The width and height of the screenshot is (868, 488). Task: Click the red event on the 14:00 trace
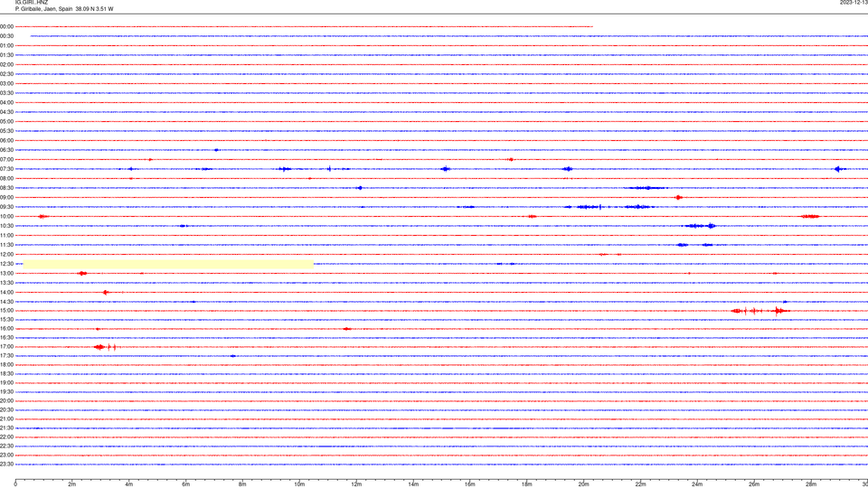tap(105, 292)
